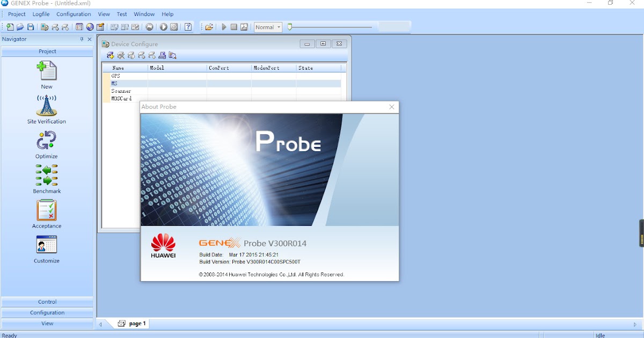This screenshot has height=338, width=644.
Task: Close the About Probe dialog
Action: (392, 107)
